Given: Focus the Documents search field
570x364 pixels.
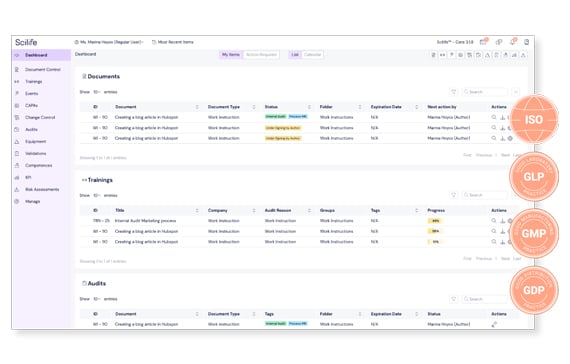Looking at the screenshot, I should click(x=485, y=92).
